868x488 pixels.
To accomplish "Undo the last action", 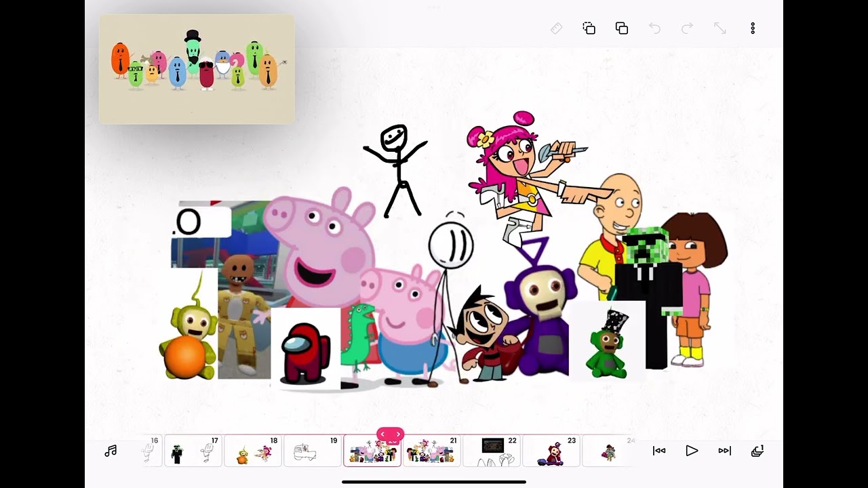I will tap(654, 28).
